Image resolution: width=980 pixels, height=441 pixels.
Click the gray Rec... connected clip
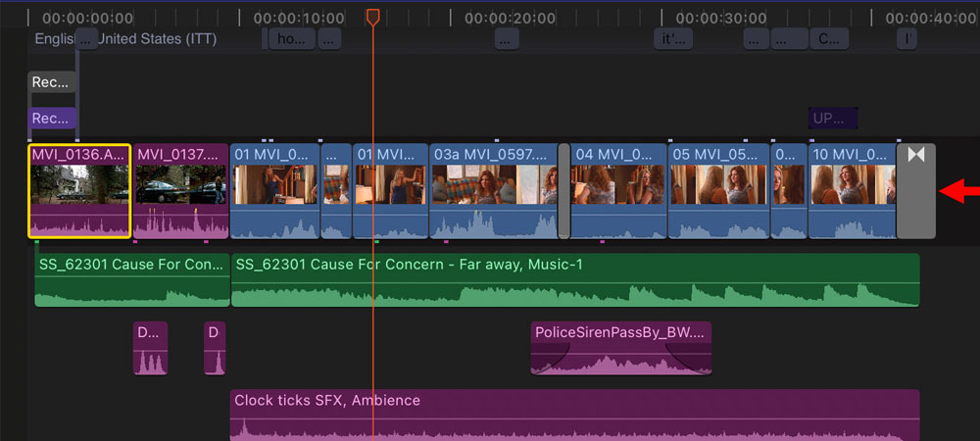click(x=52, y=82)
